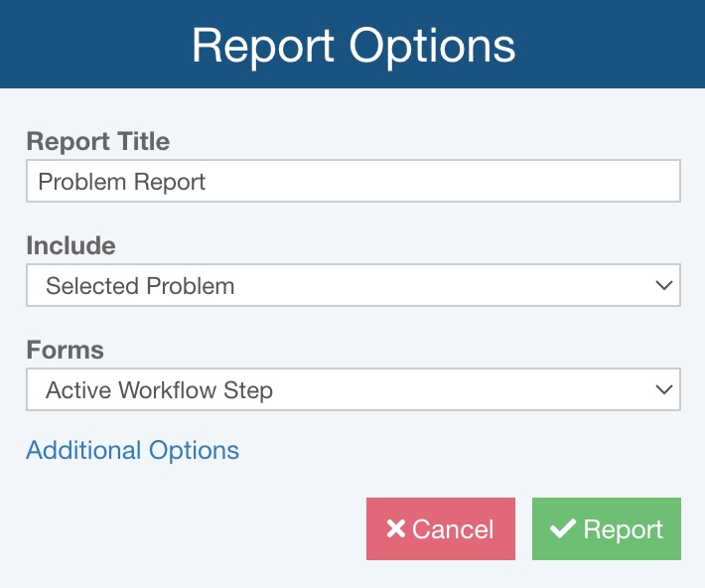The width and height of the screenshot is (705, 588).
Task: Cancel the report dialog
Action: click(441, 529)
